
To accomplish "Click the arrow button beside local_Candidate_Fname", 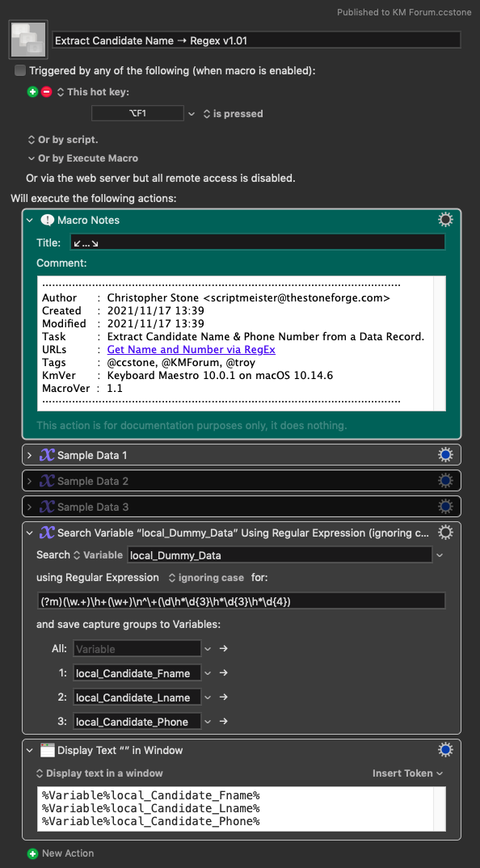I will [223, 673].
